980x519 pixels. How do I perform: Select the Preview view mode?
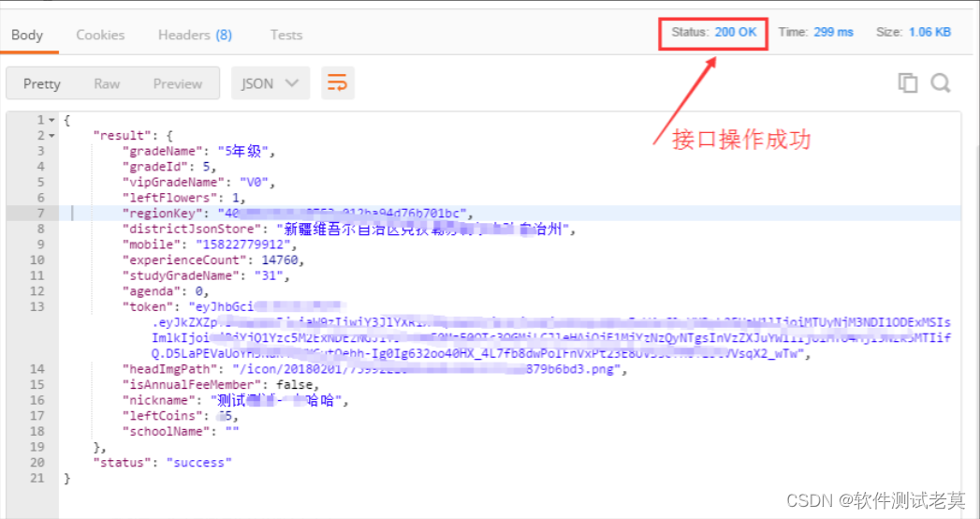(x=178, y=83)
